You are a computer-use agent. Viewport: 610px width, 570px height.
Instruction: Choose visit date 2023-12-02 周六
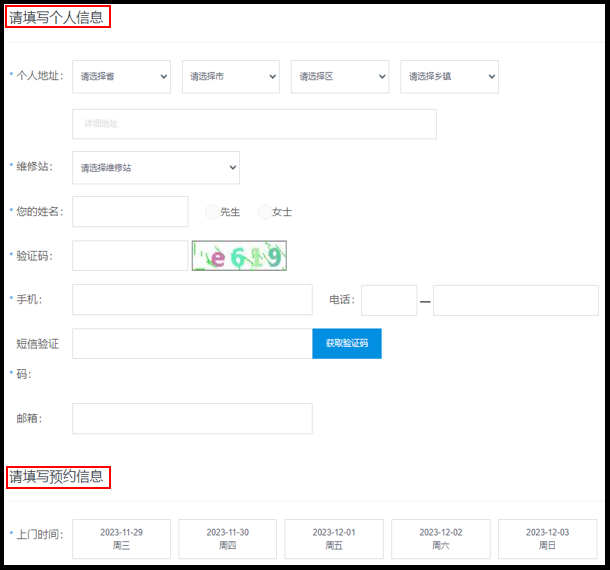point(441,539)
